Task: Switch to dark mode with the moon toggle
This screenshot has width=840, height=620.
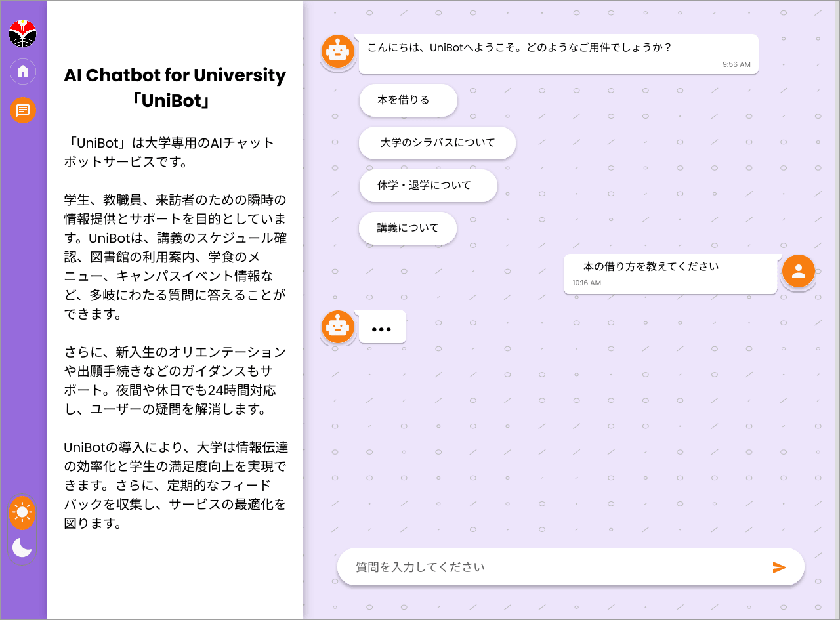Action: [x=23, y=547]
